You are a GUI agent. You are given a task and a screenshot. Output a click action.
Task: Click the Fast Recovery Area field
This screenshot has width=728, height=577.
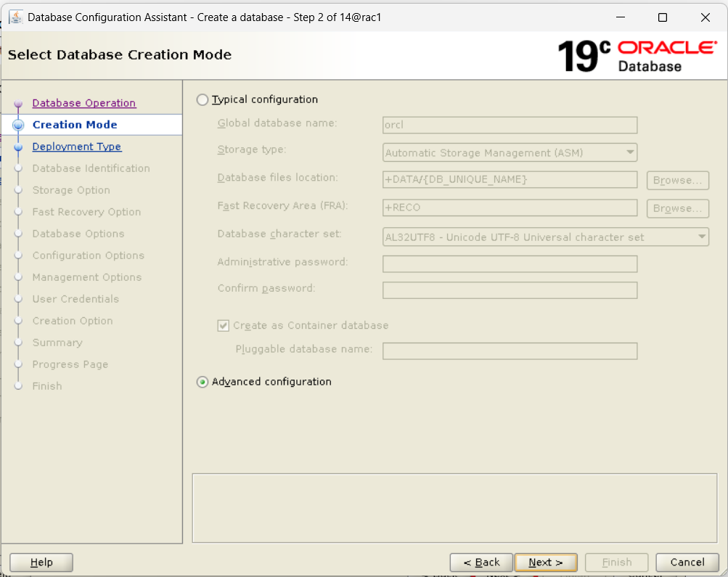pyautogui.click(x=510, y=208)
